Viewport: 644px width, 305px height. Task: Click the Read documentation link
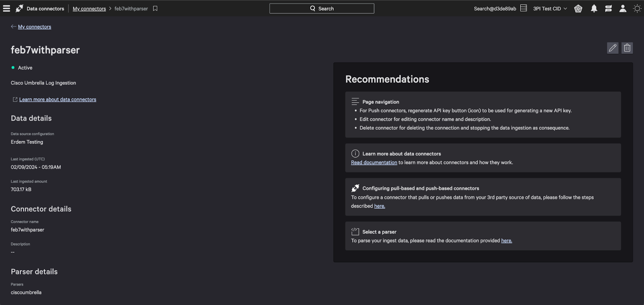(374, 163)
